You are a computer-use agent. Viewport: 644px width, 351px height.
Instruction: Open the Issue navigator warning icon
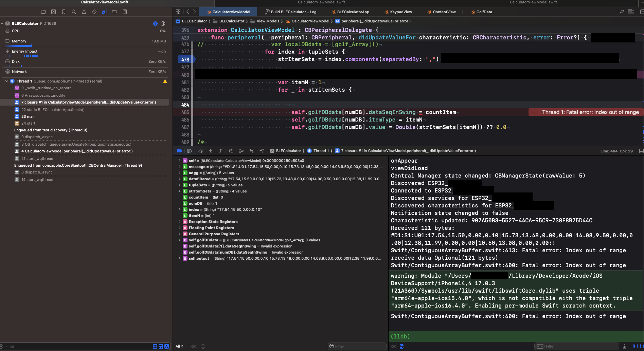[84, 12]
